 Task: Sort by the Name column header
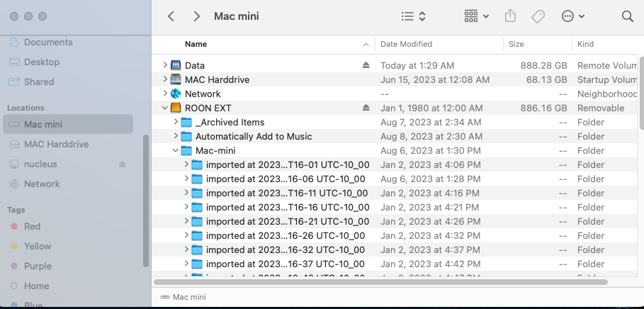[196, 44]
